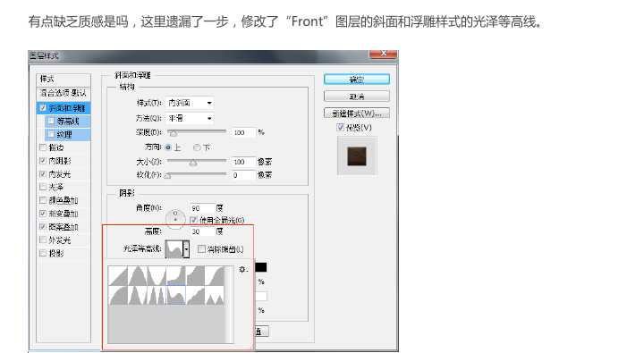Open the 方法(Q) 平滑 dropdown
Screen dimensions: 644x353
click(190, 118)
